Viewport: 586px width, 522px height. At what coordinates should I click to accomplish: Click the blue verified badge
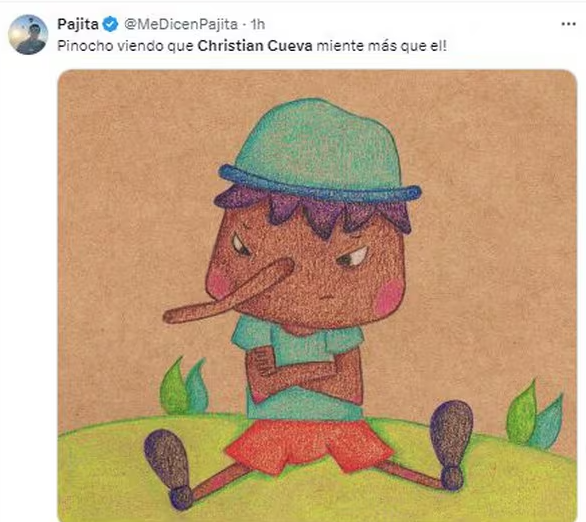tap(110, 25)
